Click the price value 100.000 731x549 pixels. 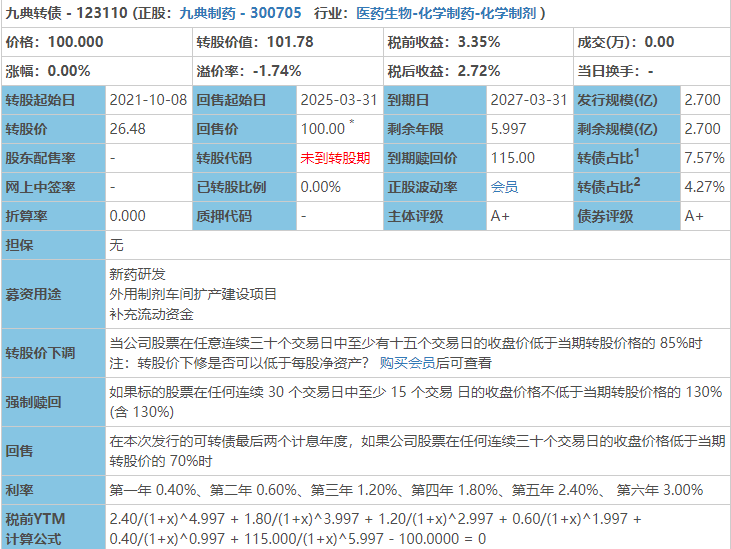coord(76,42)
